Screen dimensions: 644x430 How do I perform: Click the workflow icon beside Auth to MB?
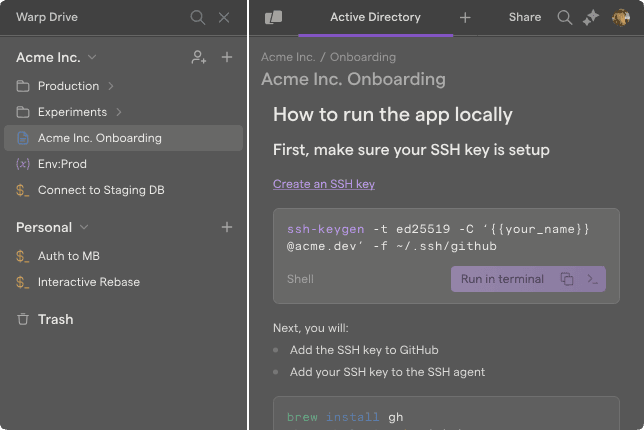(23, 256)
